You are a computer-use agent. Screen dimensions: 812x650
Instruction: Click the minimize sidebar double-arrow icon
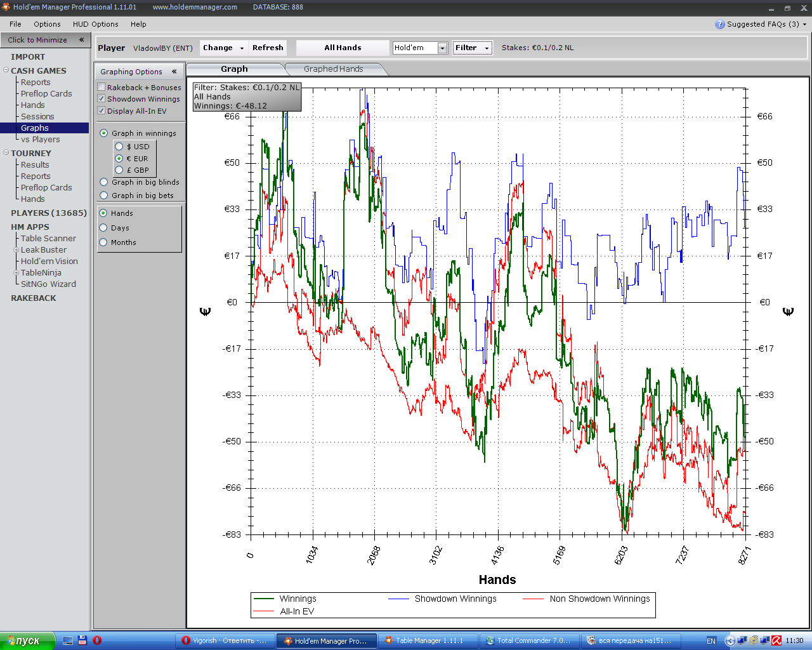coord(81,40)
